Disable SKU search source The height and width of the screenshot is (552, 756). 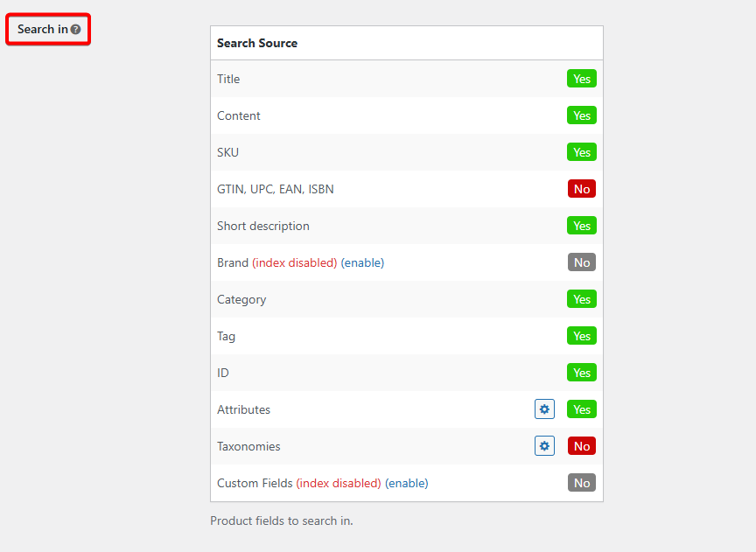(x=581, y=152)
